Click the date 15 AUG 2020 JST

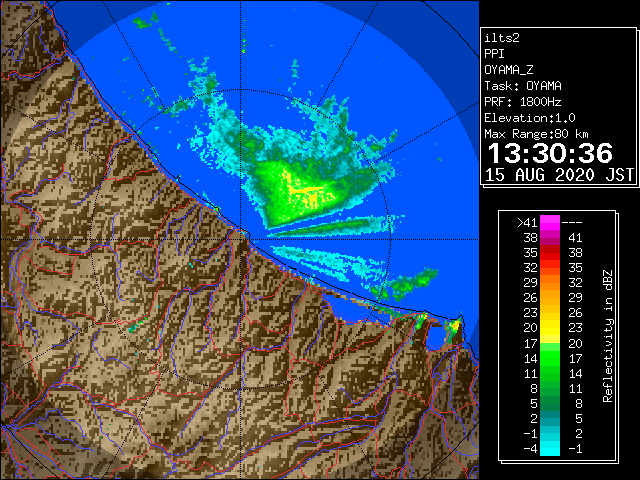tap(559, 175)
